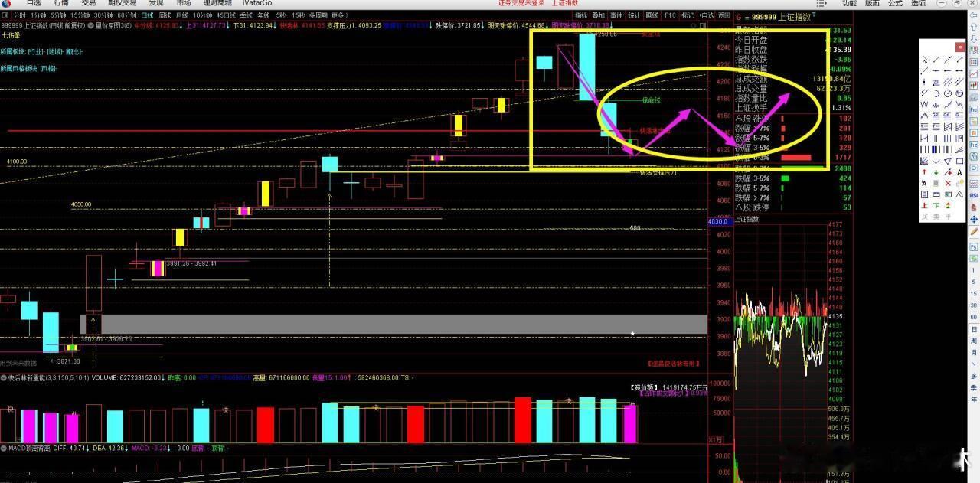Click the 叠加 toolbar button

(599, 15)
